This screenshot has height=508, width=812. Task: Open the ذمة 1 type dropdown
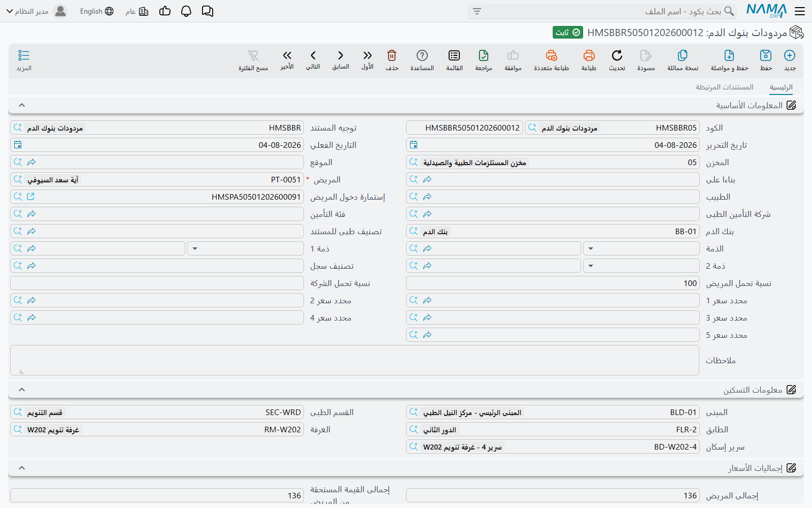coord(195,249)
